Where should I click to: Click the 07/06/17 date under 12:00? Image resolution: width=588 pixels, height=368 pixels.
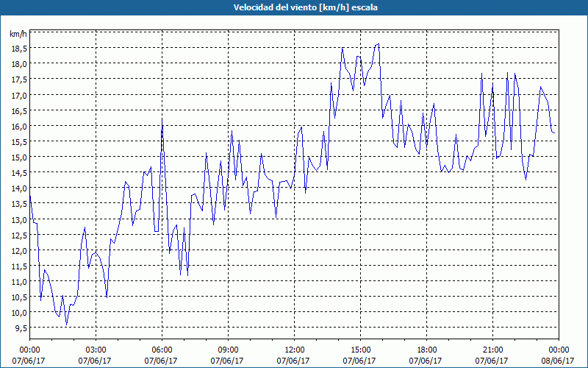tap(293, 361)
